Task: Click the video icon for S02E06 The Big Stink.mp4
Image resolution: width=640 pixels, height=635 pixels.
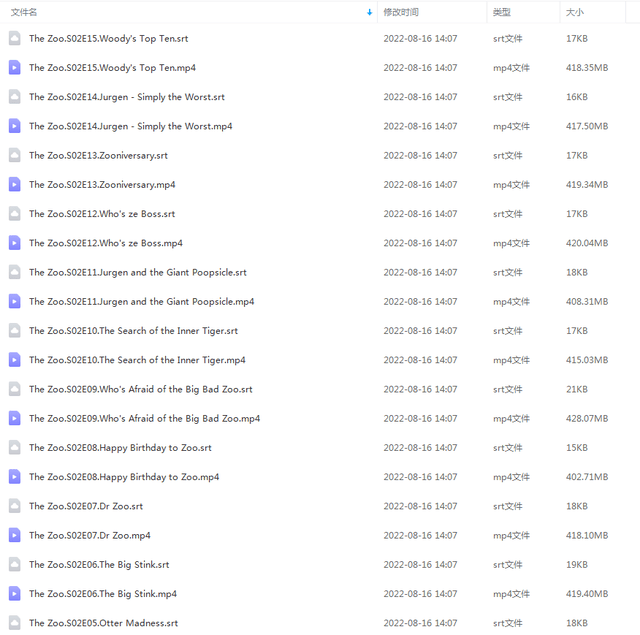Action: pos(15,594)
